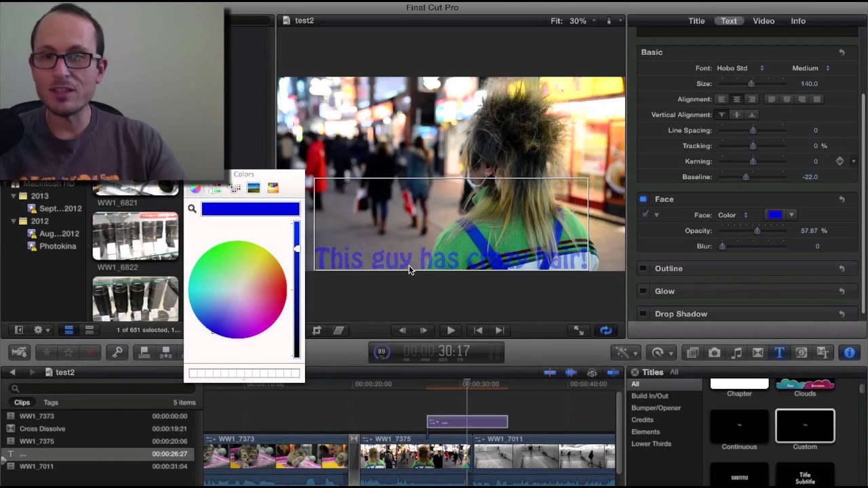868x488 pixels.
Task: Switch to the Title inspector tab
Action: coord(696,21)
